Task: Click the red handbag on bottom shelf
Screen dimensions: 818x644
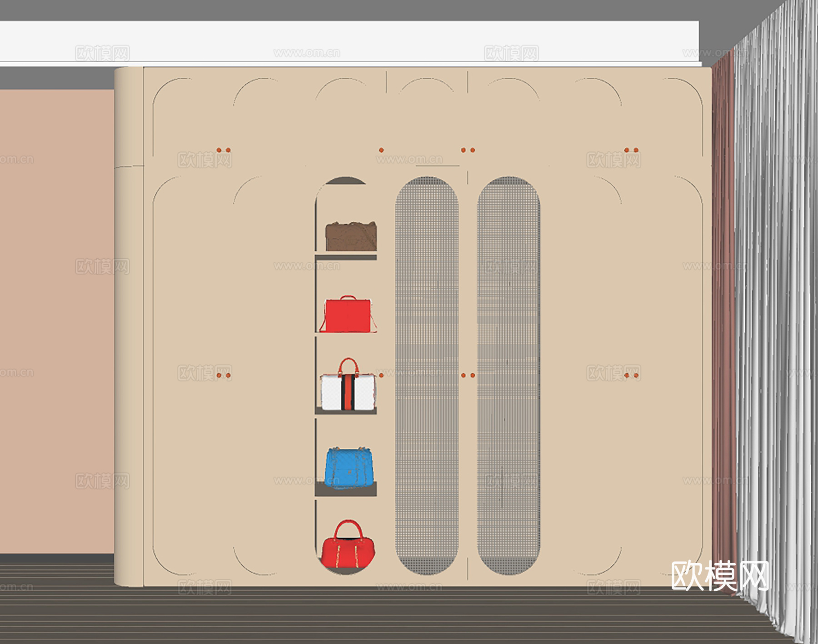Action: coord(348,544)
